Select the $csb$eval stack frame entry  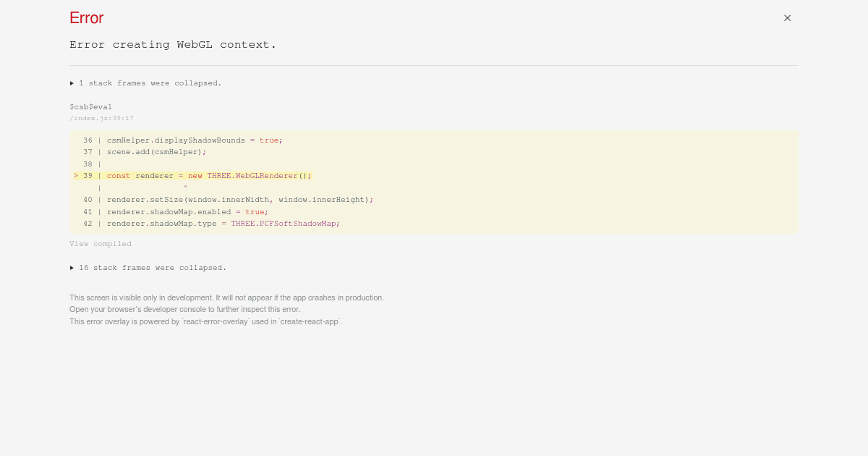pyautogui.click(x=90, y=106)
